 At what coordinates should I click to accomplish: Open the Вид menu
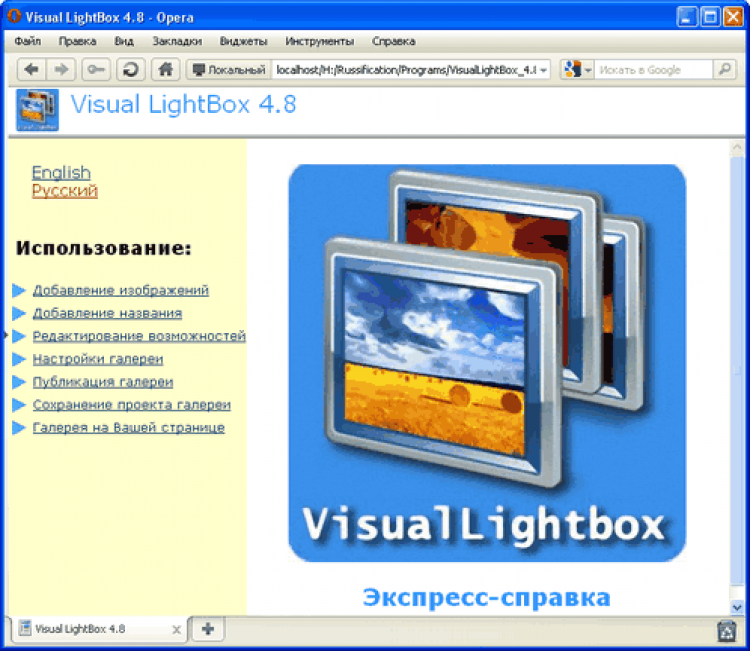(x=124, y=41)
